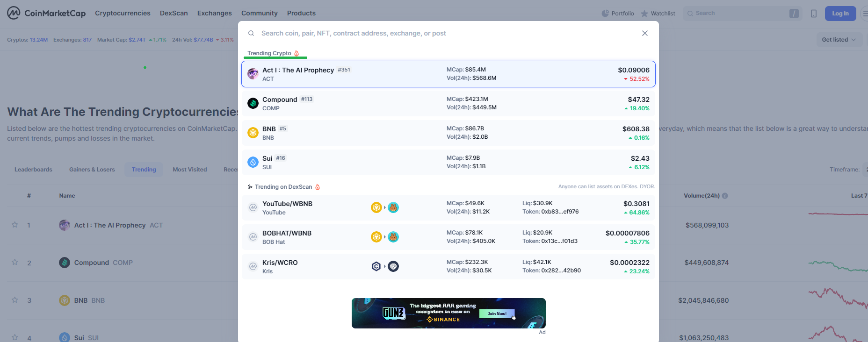868x342 pixels.
Task: Open Act I: The AI Prophecy search result
Action: point(448,74)
